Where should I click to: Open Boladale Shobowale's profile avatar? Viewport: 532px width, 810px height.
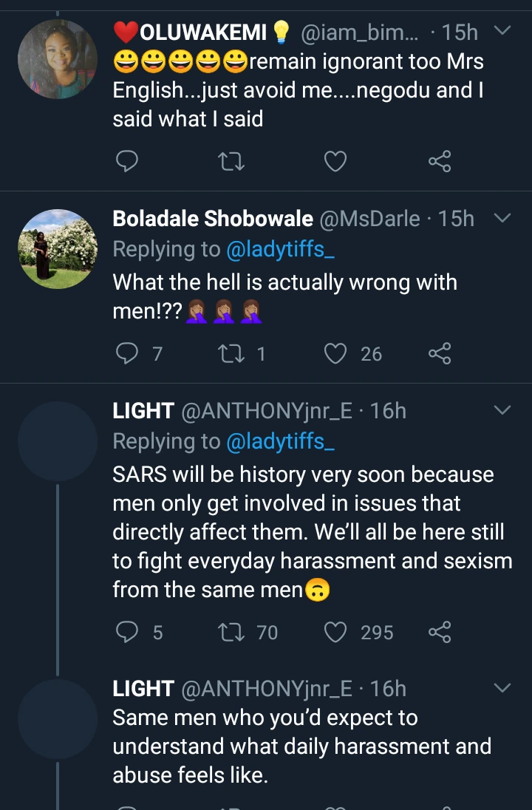[x=58, y=248]
